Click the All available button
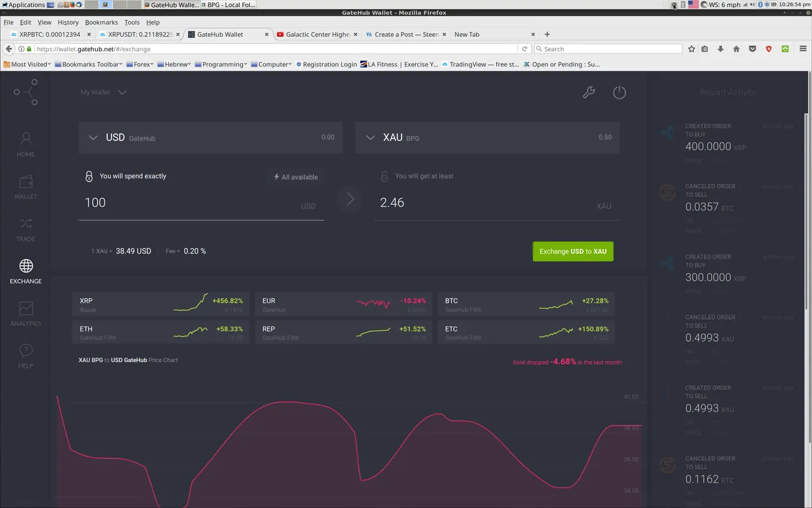 click(x=296, y=177)
